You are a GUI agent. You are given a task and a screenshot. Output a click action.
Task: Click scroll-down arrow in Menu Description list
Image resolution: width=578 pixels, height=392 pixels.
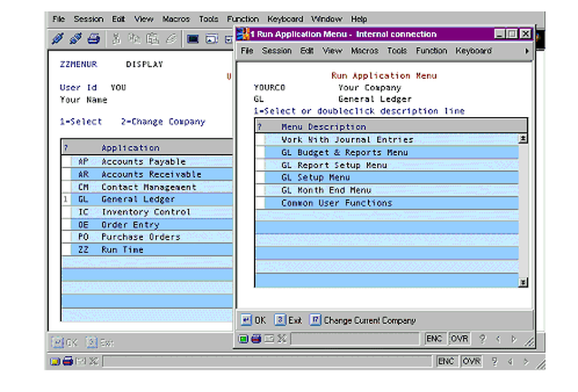[x=523, y=283]
